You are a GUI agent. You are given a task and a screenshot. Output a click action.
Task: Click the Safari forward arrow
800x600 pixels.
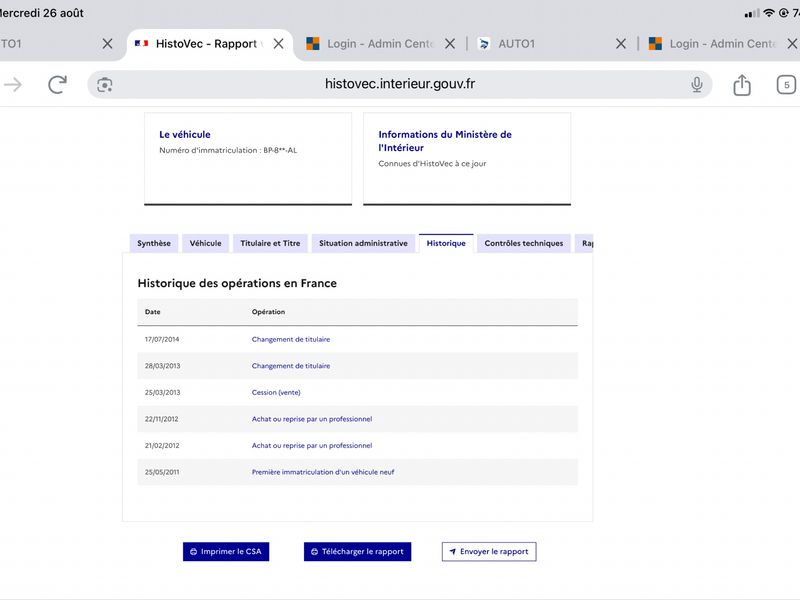pos(13,84)
